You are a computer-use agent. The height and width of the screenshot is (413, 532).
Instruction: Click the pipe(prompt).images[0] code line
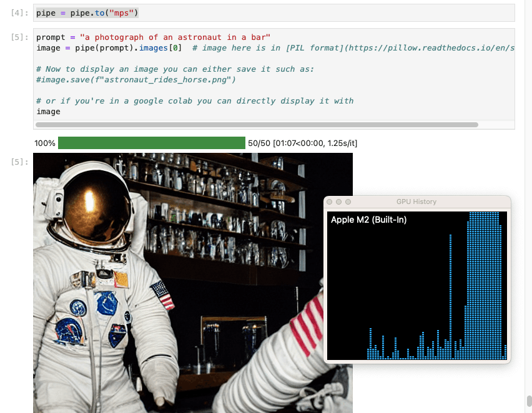(x=125, y=48)
